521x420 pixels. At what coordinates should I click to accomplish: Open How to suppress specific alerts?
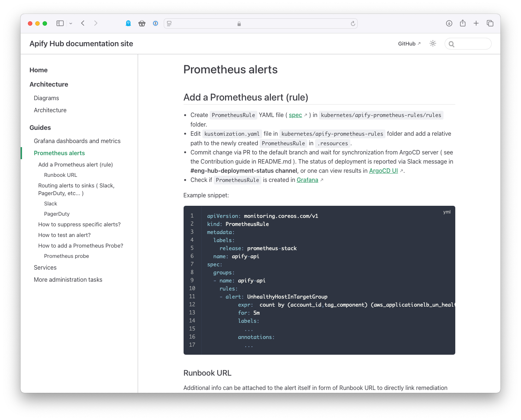pyautogui.click(x=79, y=224)
